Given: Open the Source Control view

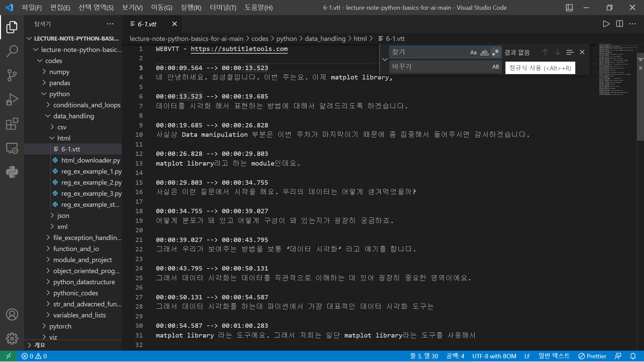Looking at the screenshot, I should coord(12,75).
